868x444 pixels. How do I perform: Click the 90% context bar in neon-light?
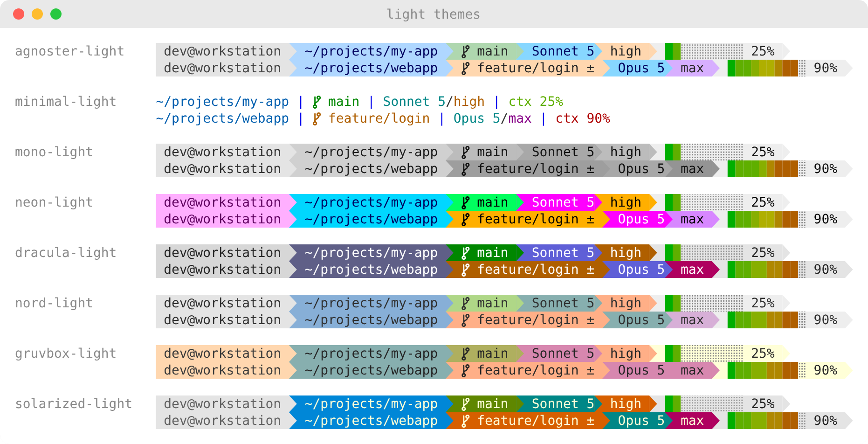pos(767,219)
